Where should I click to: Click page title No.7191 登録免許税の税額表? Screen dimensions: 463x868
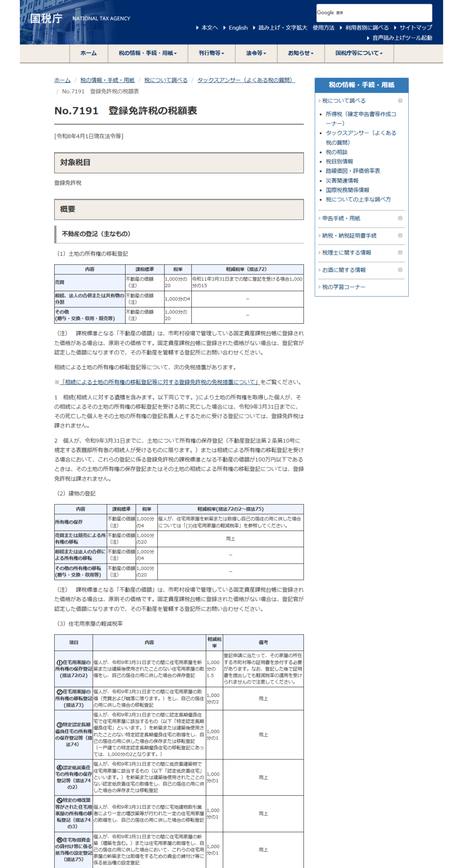tap(126, 111)
